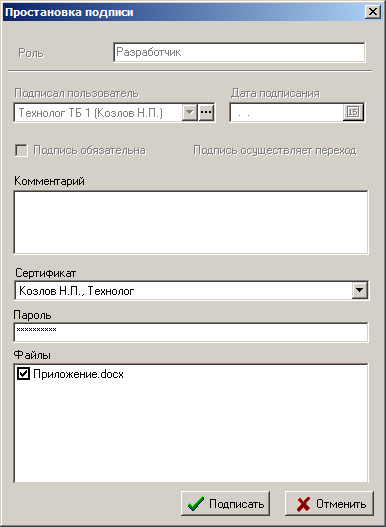Open calendar picker in signing date field
The height and width of the screenshot is (527, 386).
(353, 112)
